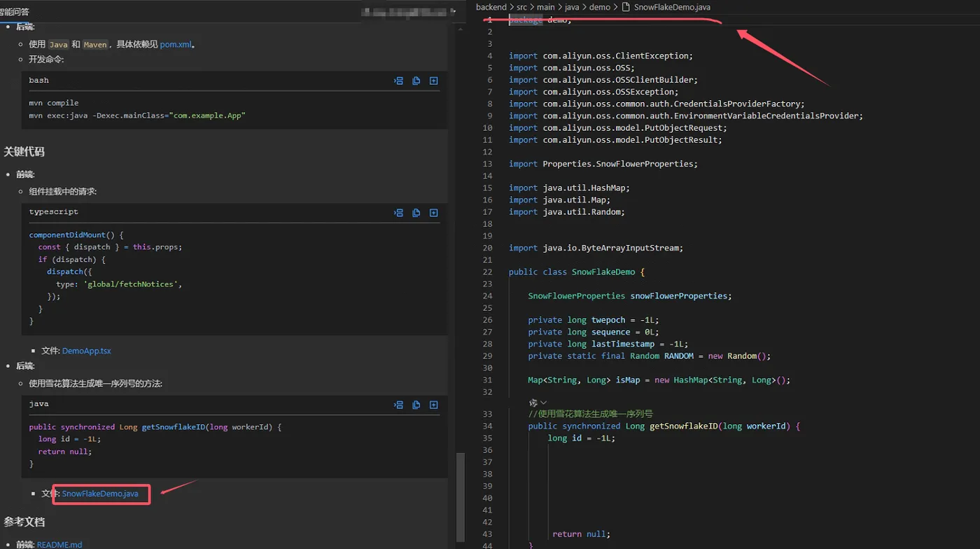Viewport: 980px width, 549px height.
Task: Click 'import com.aliyun.oss.ClientException;' line
Action: click(x=601, y=56)
